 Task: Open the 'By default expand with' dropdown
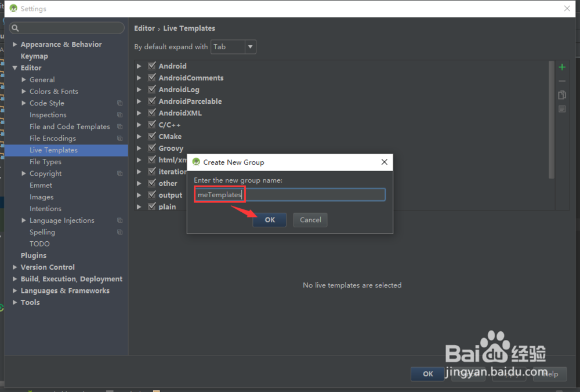(x=250, y=47)
